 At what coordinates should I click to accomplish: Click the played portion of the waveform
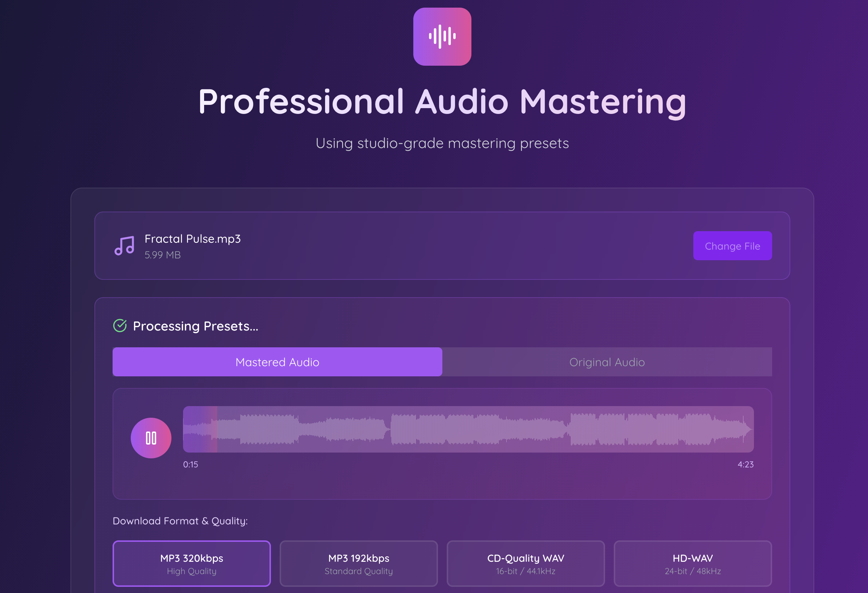[200, 429]
